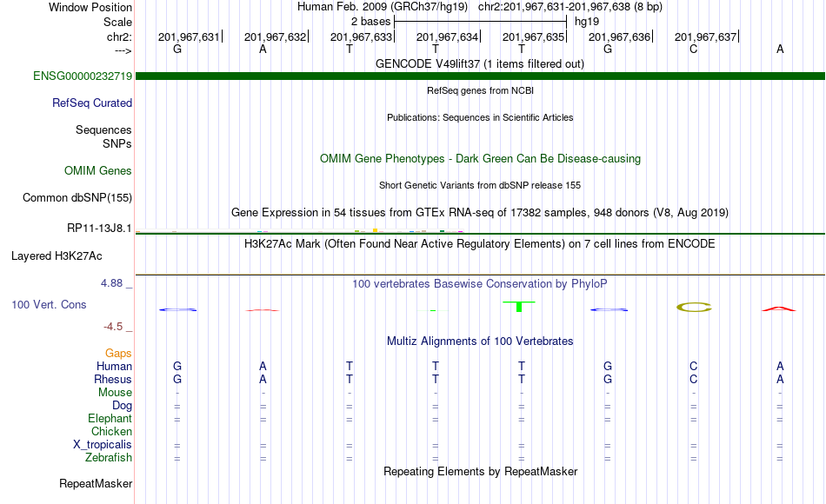Viewport: 826px width, 504px height.
Task: Click the GENCODE V49lift37 track title
Action: [480, 63]
